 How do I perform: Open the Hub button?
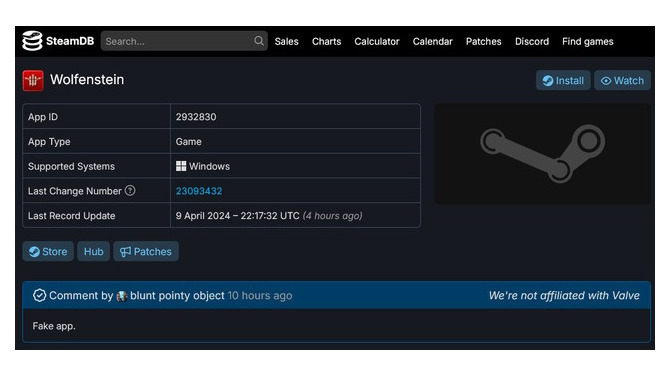pos(93,251)
